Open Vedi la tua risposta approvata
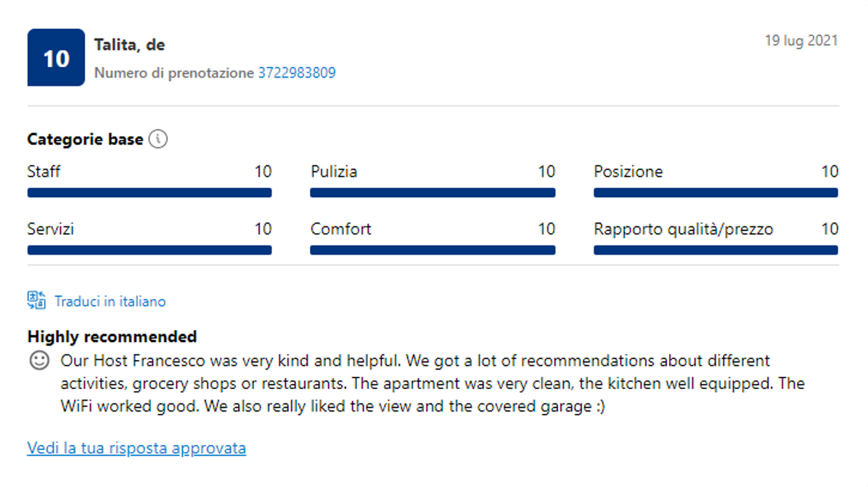The height and width of the screenshot is (487, 868). point(136,449)
